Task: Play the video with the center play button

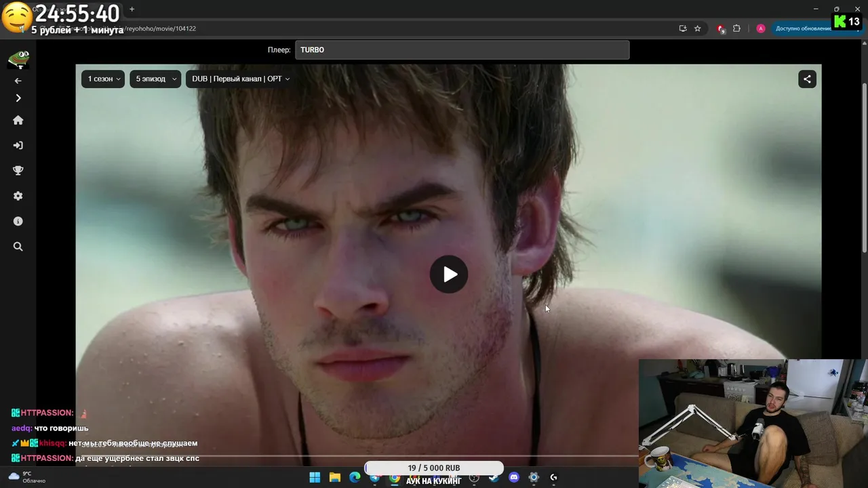Action: tap(448, 274)
